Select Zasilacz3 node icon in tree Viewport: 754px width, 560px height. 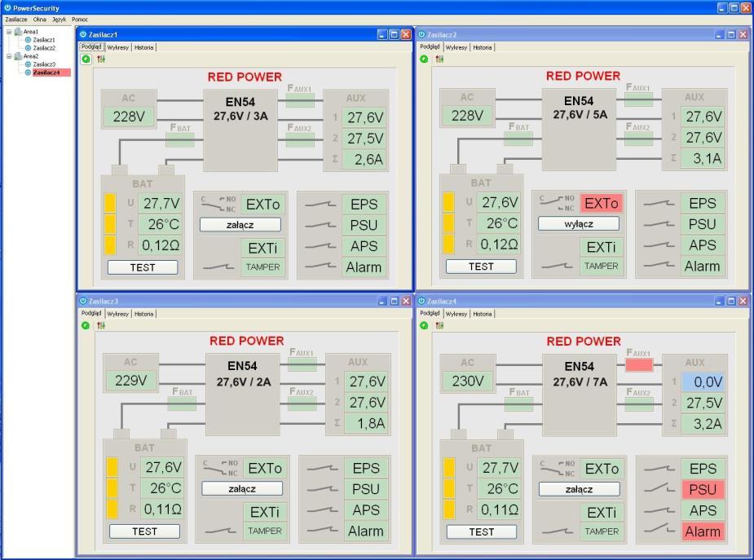tap(28, 64)
